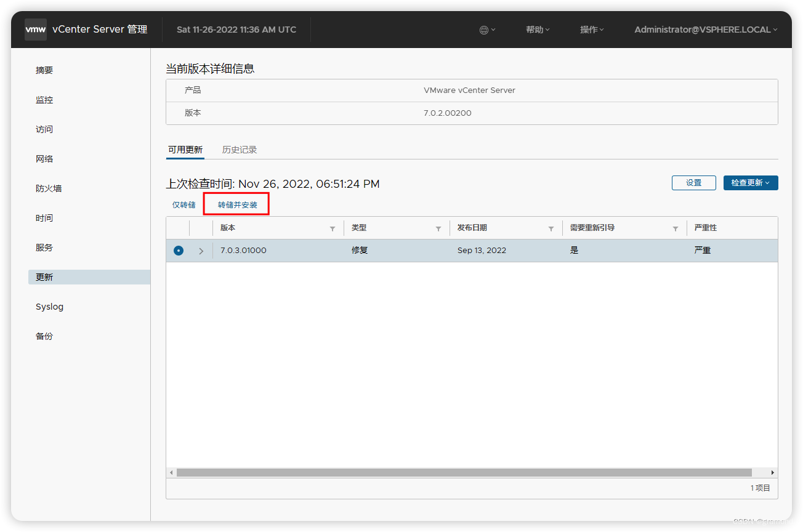Click the 1 项目 item count

tap(761, 488)
